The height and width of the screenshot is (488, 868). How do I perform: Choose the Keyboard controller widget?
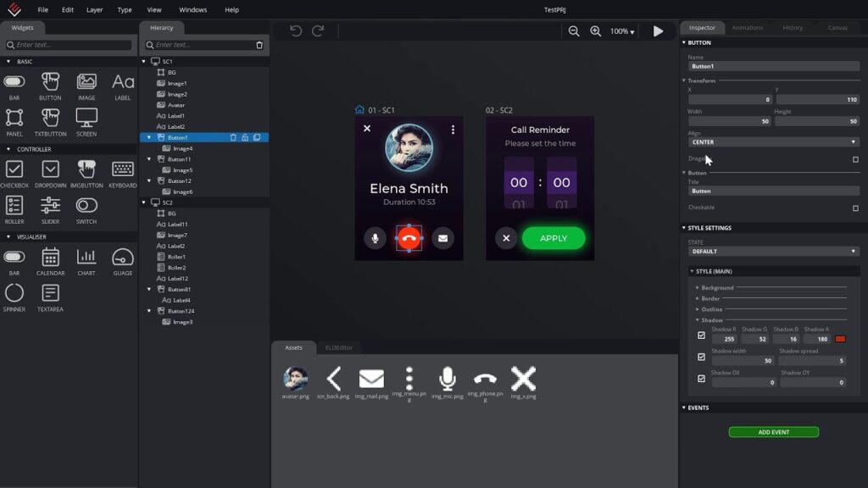123,169
